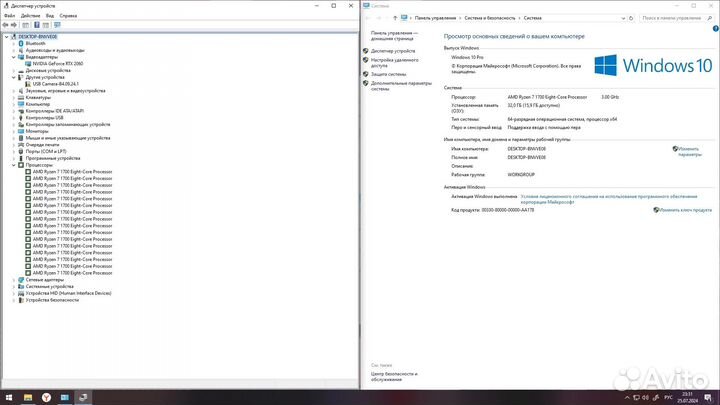Image resolution: width=720 pixels, height=405 pixels.
Task: Open Диспетчер устройств link in System sidebar
Action: point(393,51)
